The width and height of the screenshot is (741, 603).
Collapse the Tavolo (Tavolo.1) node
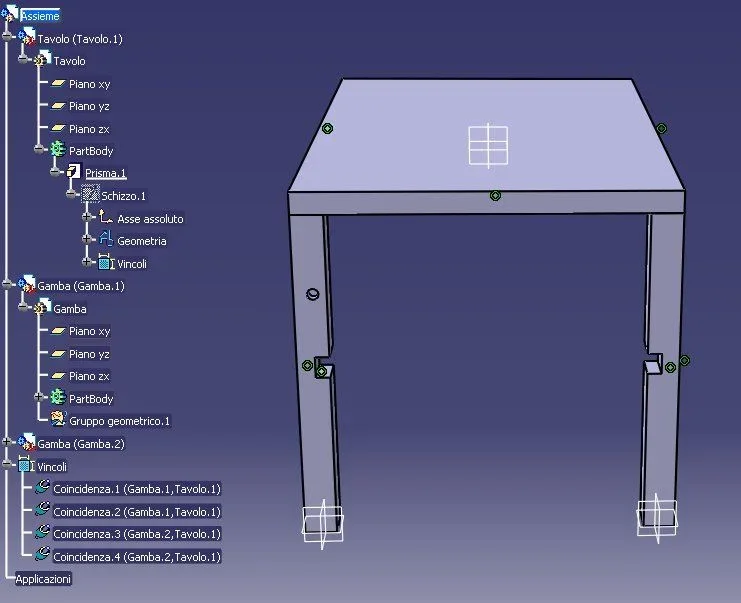click(x=7, y=37)
